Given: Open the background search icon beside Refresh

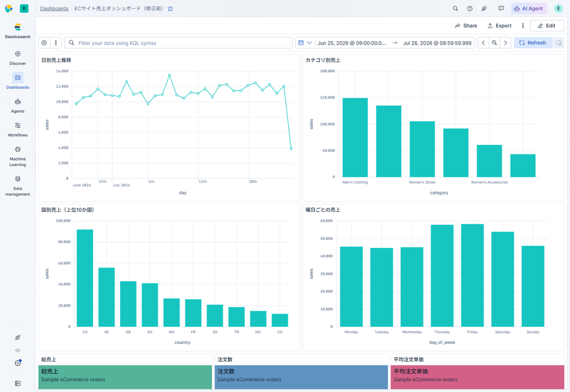Looking at the screenshot, I should click(559, 43).
